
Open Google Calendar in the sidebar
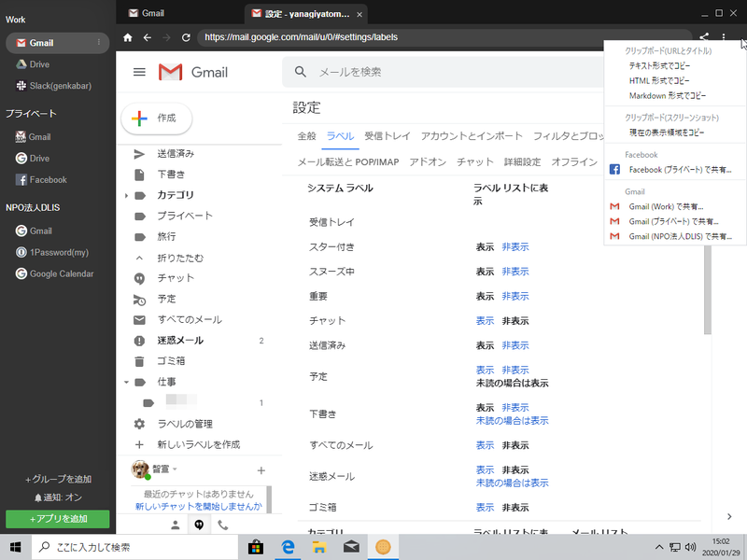[62, 273]
